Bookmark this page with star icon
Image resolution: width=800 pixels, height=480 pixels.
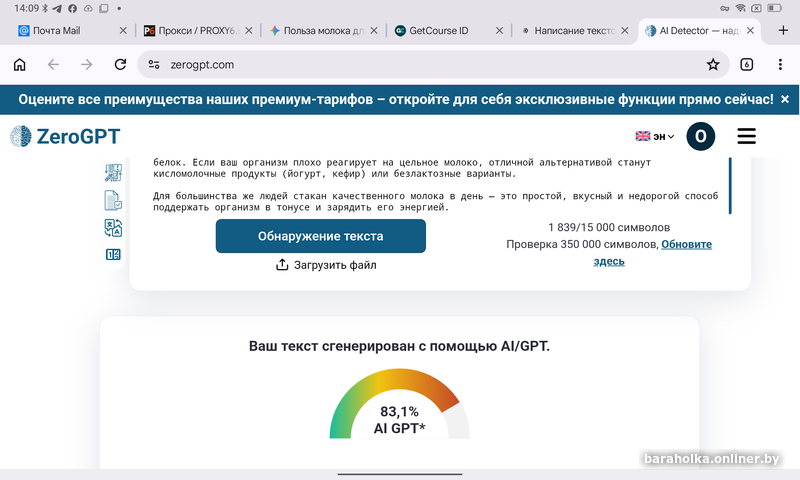713,65
